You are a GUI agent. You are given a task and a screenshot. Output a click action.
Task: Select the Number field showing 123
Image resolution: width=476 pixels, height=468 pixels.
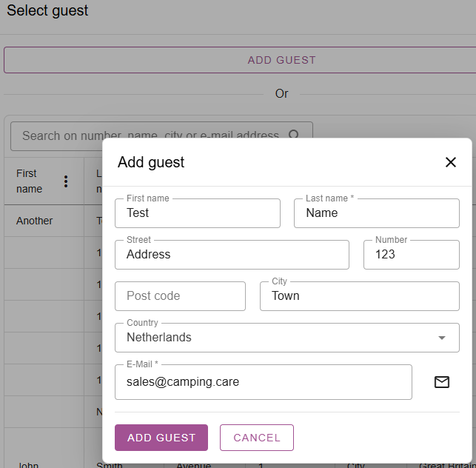click(411, 255)
